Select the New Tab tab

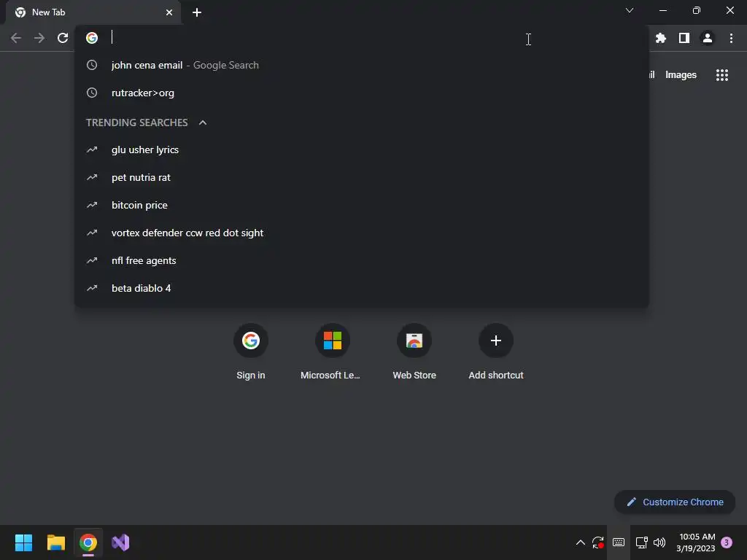93,12
